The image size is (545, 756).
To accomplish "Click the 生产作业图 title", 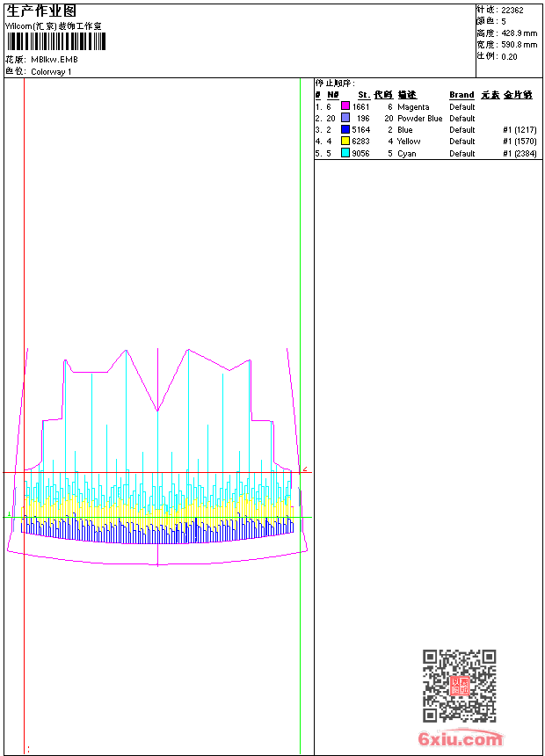I will (41, 11).
